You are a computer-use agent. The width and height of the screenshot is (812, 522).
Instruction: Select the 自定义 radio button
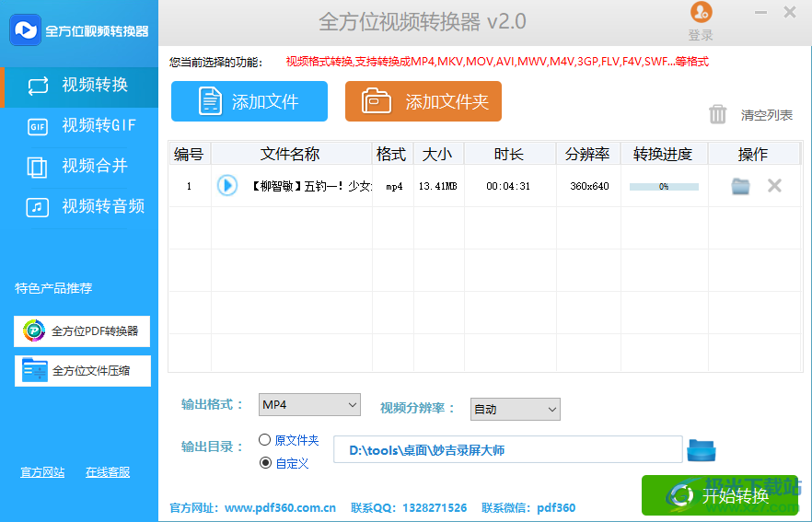265,462
